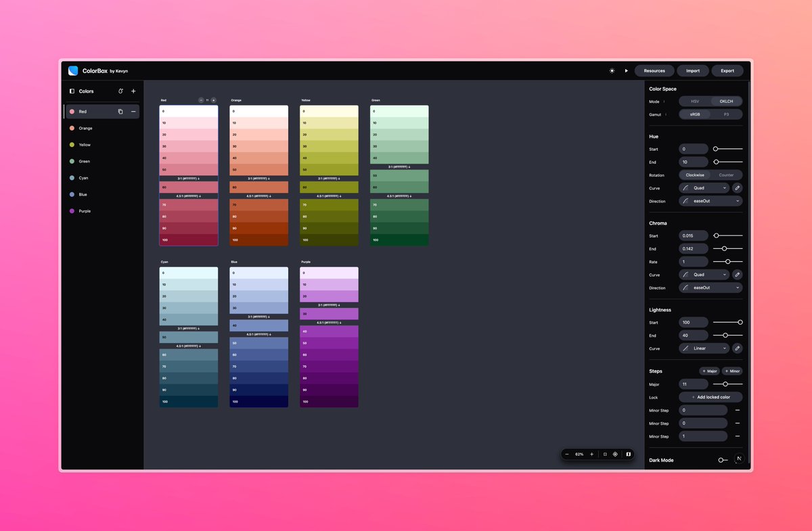Select the P3 gamut option
Image resolution: width=812 pixels, height=531 pixels.
(x=726, y=114)
